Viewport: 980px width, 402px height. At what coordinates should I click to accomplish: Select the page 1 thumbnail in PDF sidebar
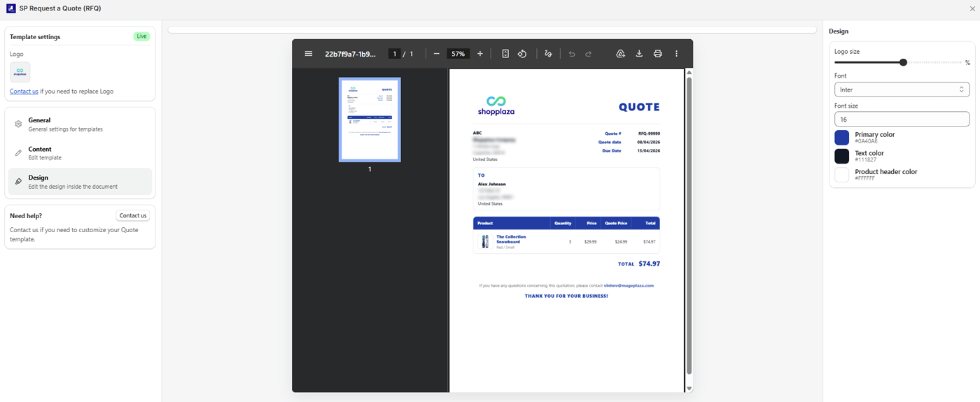[370, 120]
